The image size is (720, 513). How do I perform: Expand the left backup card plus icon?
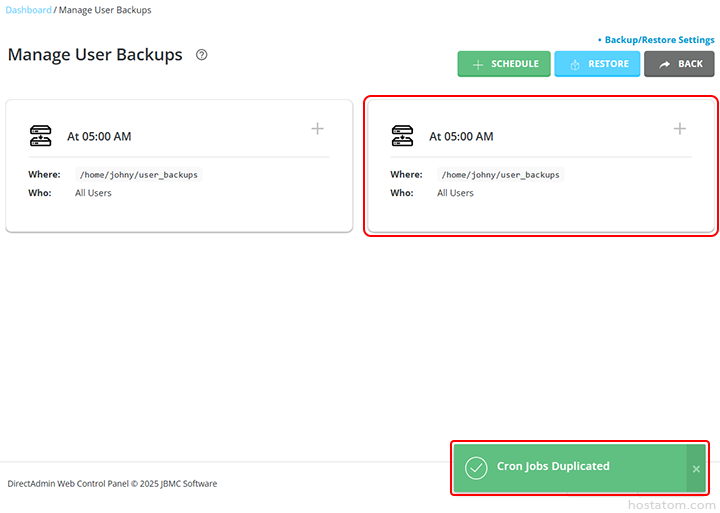tap(317, 129)
